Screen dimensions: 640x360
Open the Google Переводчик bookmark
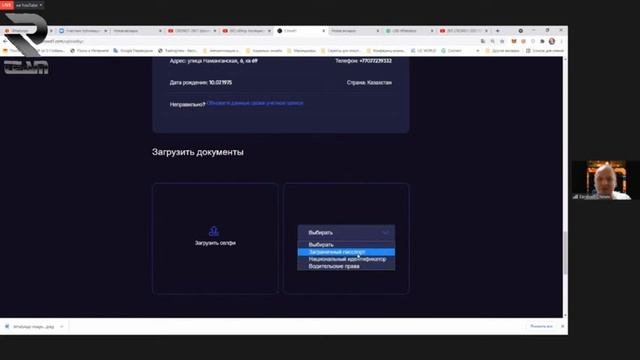pos(133,51)
